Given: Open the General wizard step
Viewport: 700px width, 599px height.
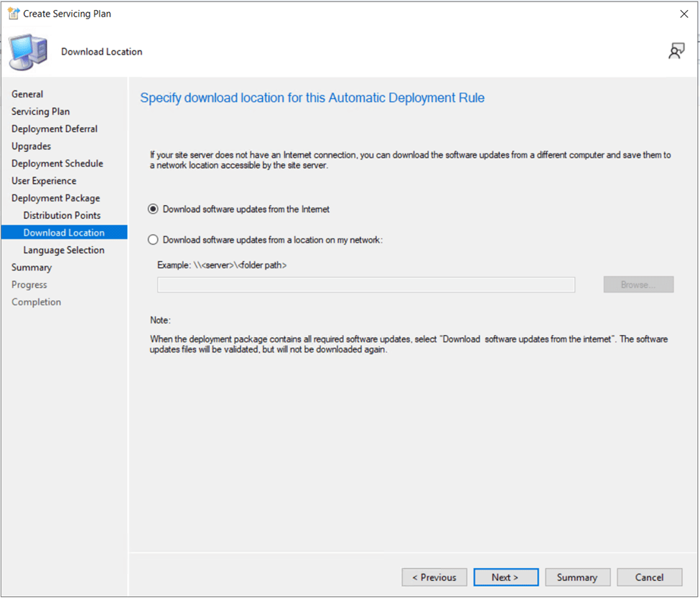Looking at the screenshot, I should [x=27, y=94].
